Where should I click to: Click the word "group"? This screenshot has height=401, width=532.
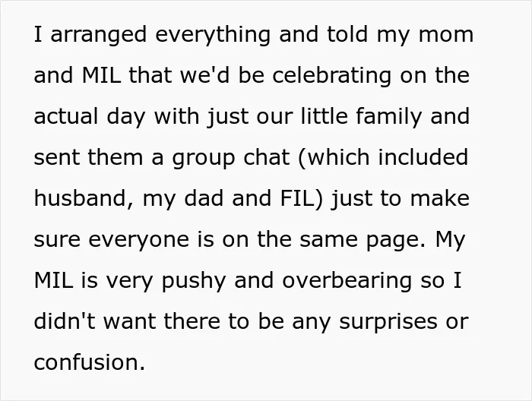tap(204, 159)
